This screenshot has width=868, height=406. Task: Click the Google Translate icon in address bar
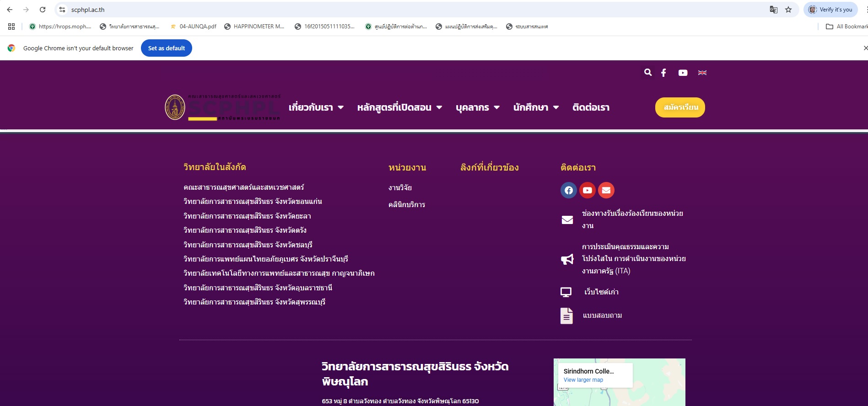[x=774, y=10]
